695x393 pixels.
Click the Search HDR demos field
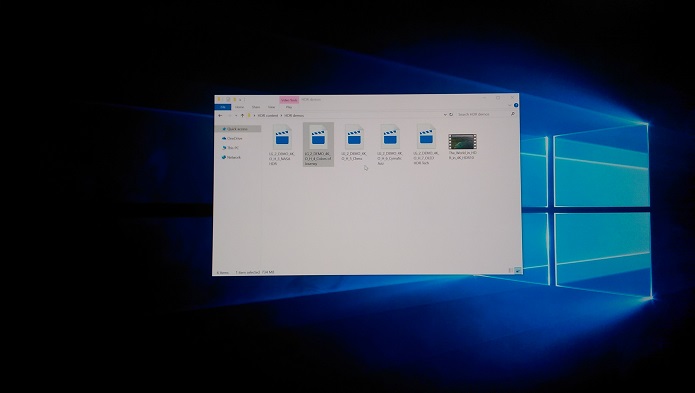pyautogui.click(x=486, y=114)
